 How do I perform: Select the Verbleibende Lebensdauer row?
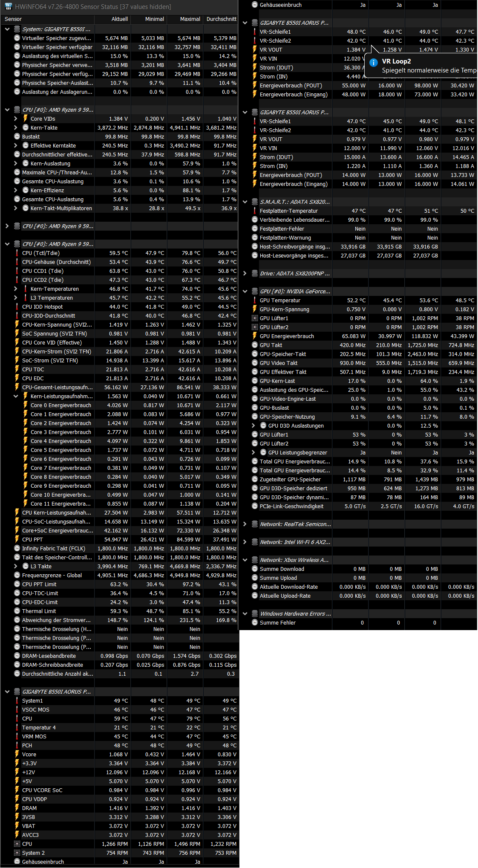click(358, 220)
